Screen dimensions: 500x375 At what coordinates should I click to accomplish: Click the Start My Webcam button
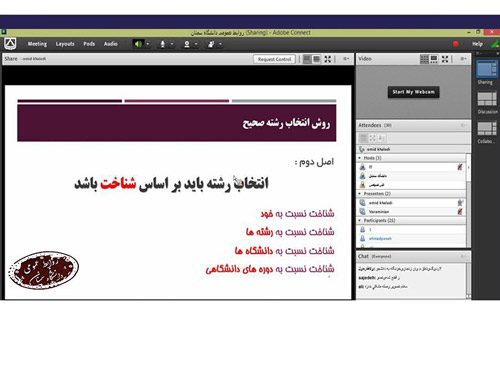coord(413,92)
